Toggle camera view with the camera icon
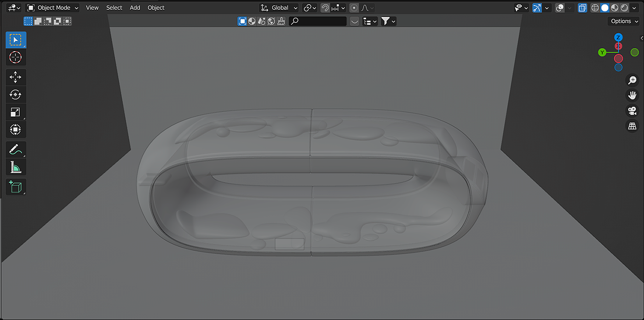This screenshot has height=320, width=644. pos(632,111)
